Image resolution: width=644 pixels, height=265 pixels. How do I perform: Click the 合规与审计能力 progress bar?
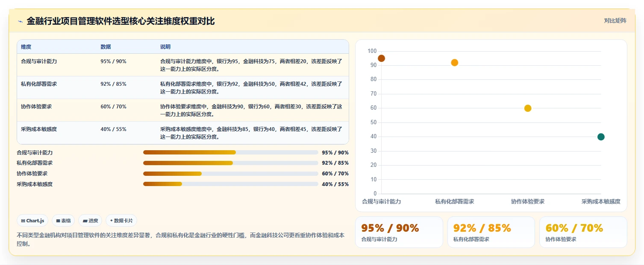231,152
